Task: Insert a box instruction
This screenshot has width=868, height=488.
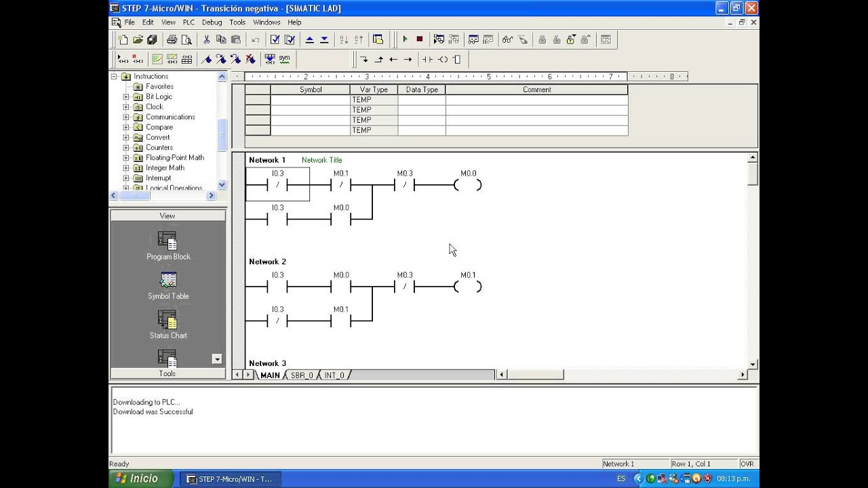Action: 456,59
